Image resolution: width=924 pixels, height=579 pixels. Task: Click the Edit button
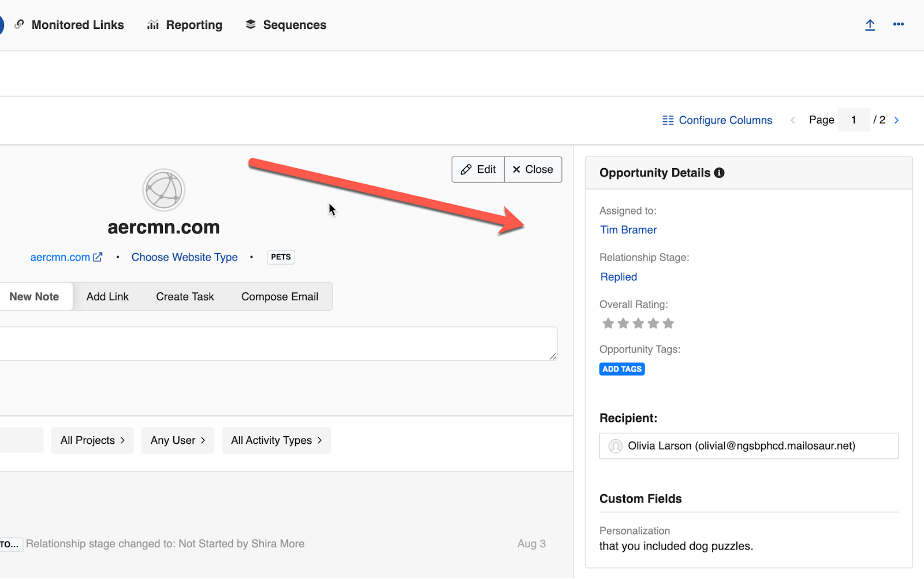click(x=478, y=169)
